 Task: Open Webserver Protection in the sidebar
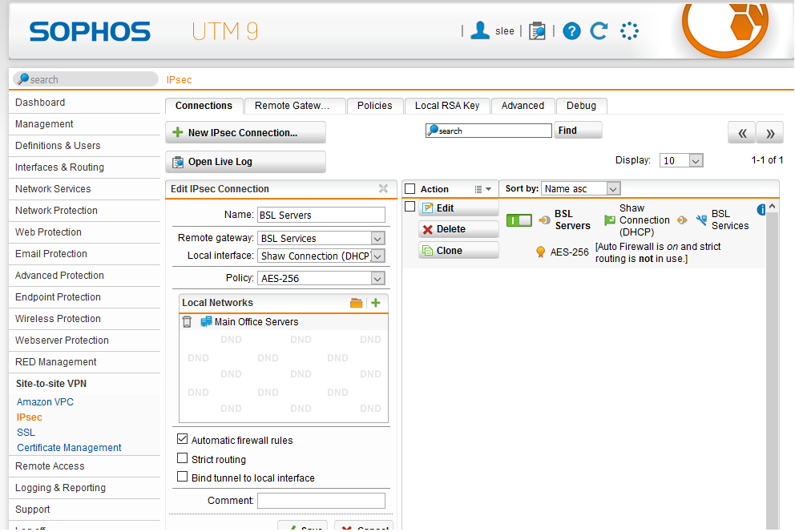coord(62,341)
